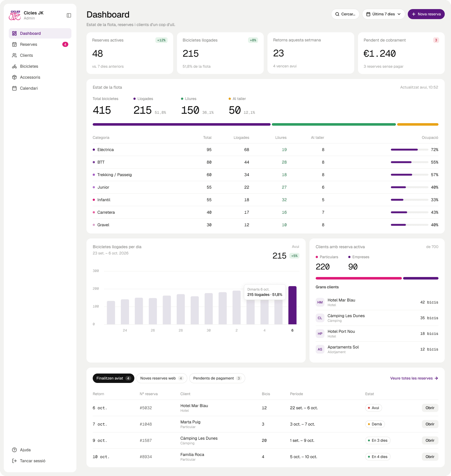Click the CL avatar for Càmping Les Dunes
The width and height of the screenshot is (451, 476).
pyautogui.click(x=320, y=318)
